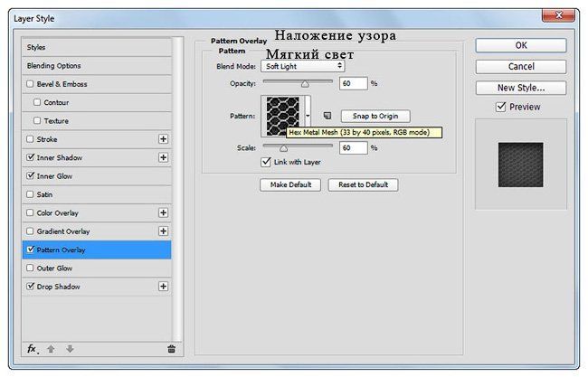This screenshot has height=377, width=588.
Task: Enable the Outer Glow checkbox
Action: click(30, 268)
